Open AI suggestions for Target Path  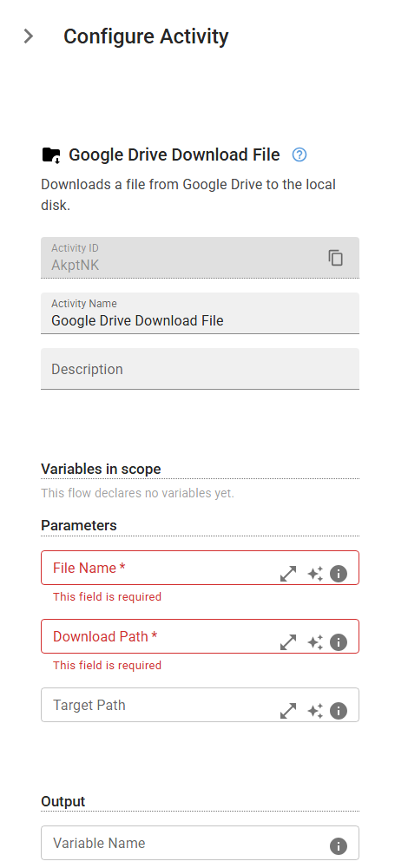(315, 711)
